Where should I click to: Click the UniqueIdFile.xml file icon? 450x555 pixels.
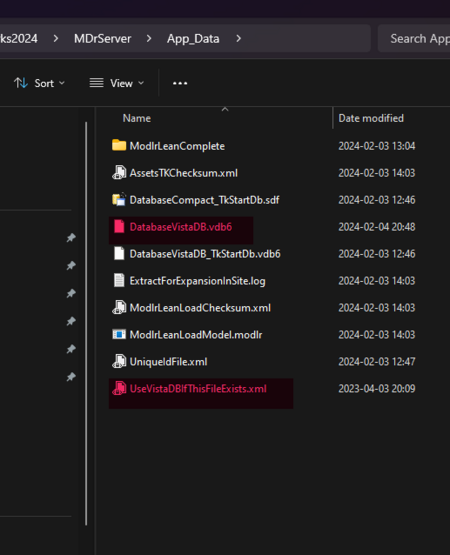pyautogui.click(x=119, y=361)
